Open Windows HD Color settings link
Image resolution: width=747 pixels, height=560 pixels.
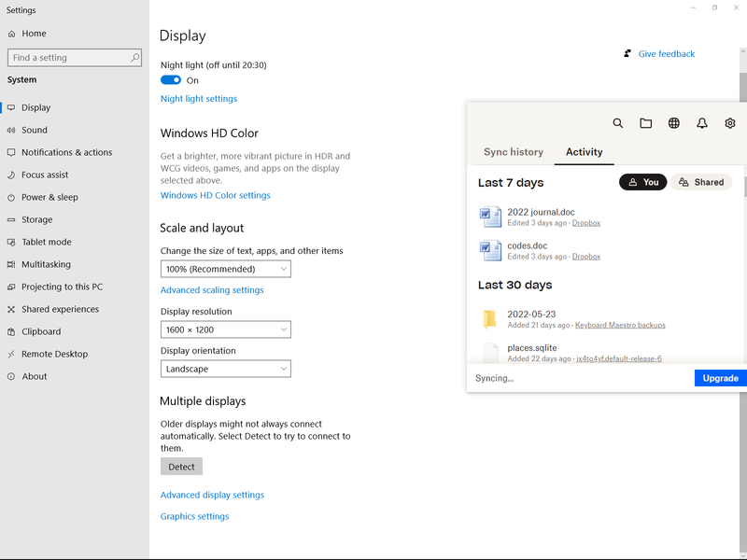click(216, 195)
